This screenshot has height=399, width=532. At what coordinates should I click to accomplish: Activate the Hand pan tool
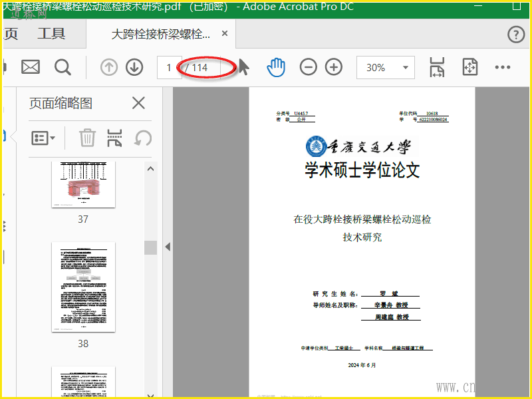tap(276, 67)
